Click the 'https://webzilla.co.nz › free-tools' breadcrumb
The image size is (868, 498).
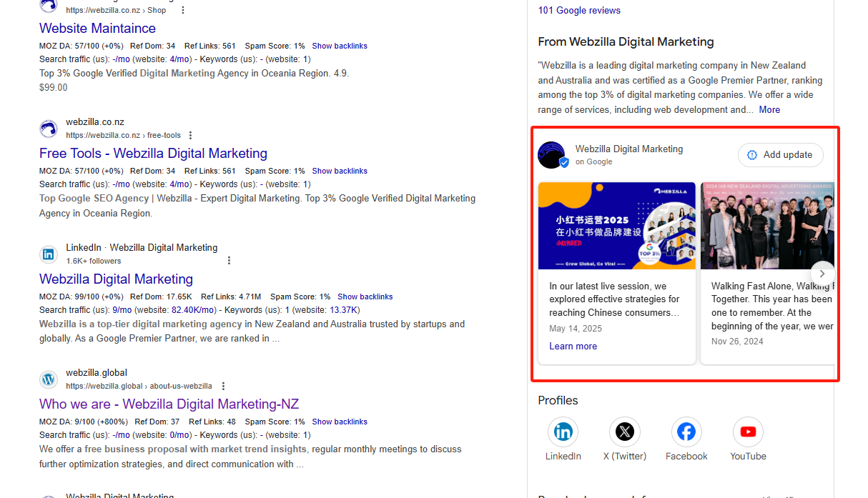[x=124, y=136]
